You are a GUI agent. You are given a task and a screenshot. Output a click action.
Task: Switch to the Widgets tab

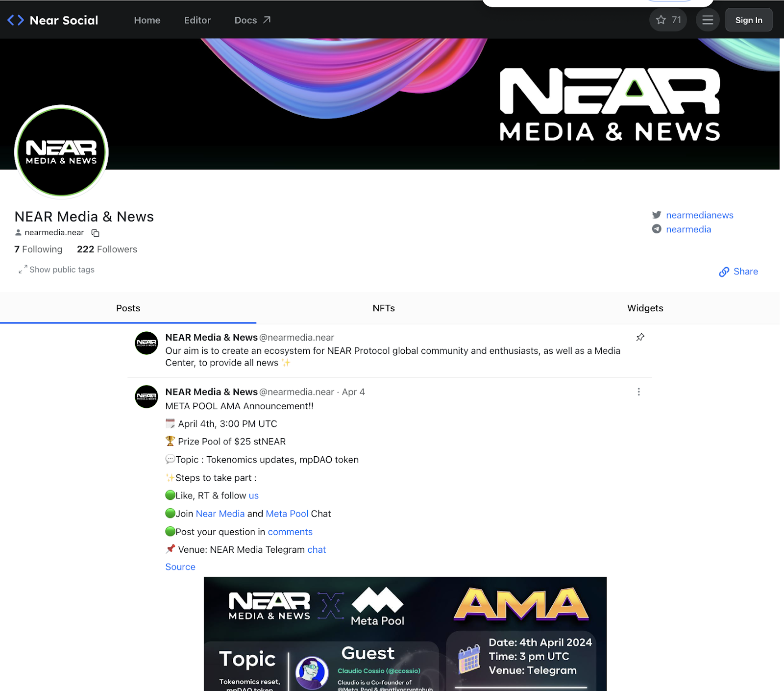click(645, 308)
